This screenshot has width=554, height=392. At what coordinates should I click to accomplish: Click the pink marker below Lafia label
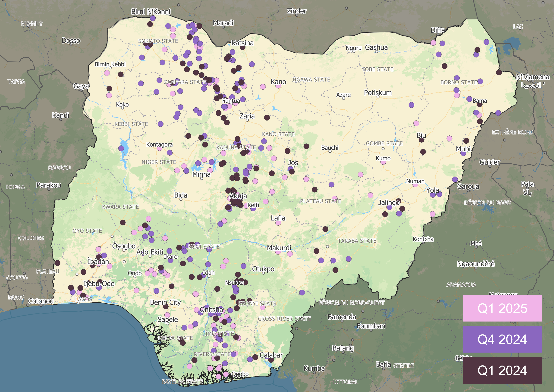278,223
